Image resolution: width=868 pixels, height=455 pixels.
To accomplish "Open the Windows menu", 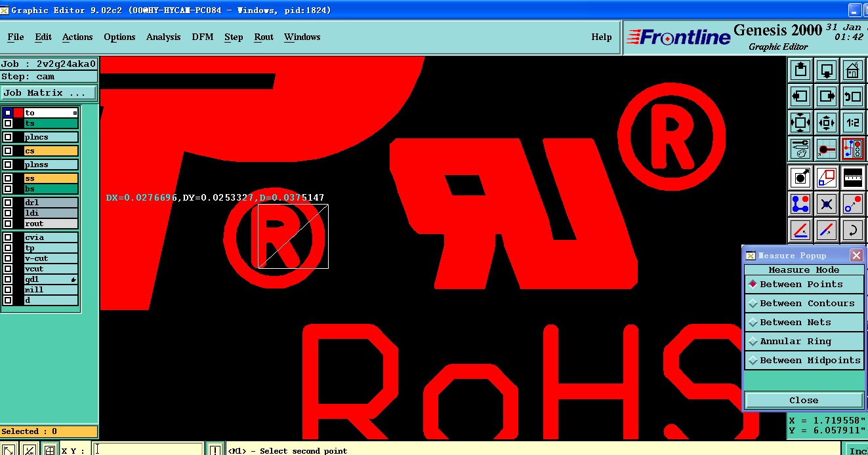I will pyautogui.click(x=302, y=37).
